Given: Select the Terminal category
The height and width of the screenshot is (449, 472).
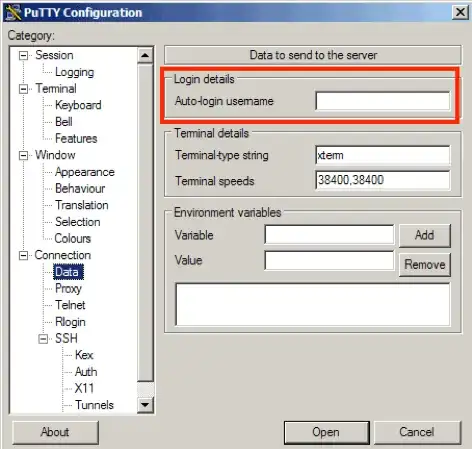Looking at the screenshot, I should pos(56,88).
